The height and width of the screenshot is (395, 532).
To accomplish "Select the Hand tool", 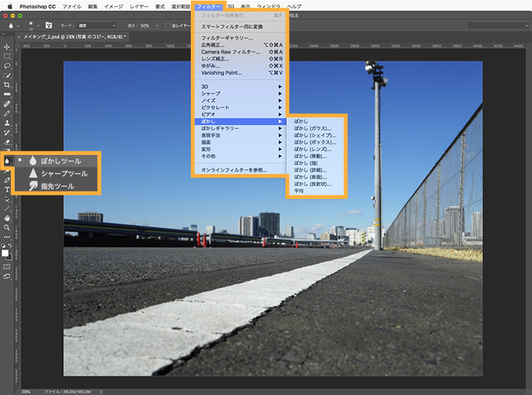I will tap(7, 218).
